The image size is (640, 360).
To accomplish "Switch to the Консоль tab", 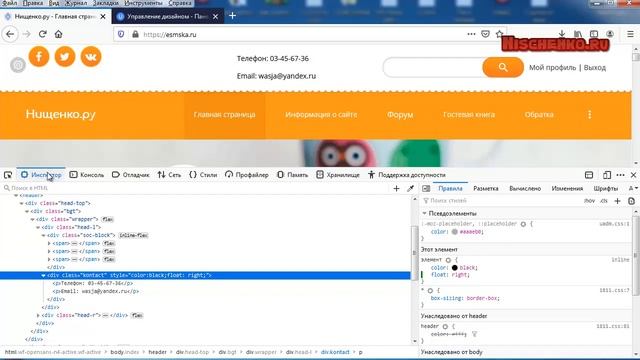I will click(87, 175).
